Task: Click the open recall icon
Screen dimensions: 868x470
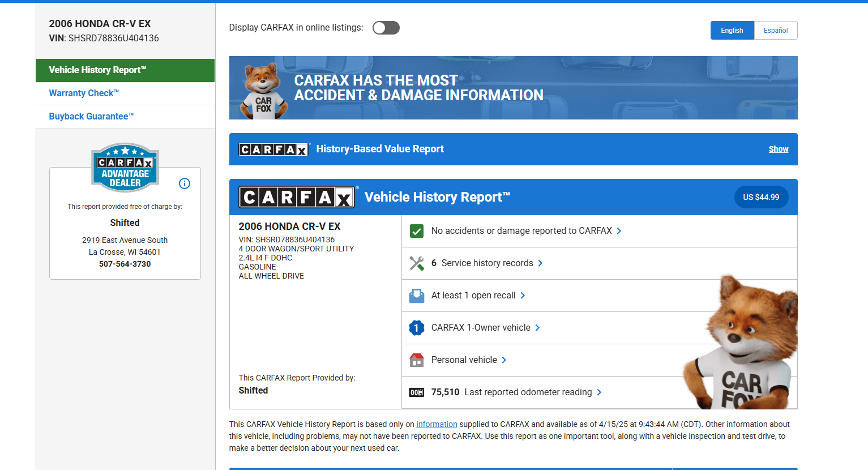Action: pos(417,296)
